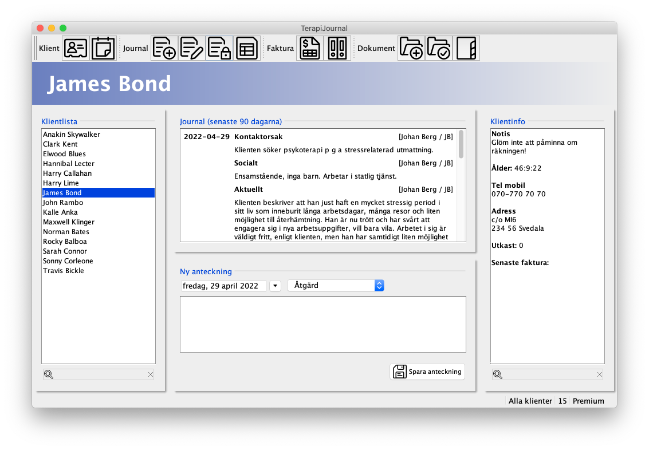Click the add document folder icon
The height and width of the screenshot is (450, 649).
point(411,48)
